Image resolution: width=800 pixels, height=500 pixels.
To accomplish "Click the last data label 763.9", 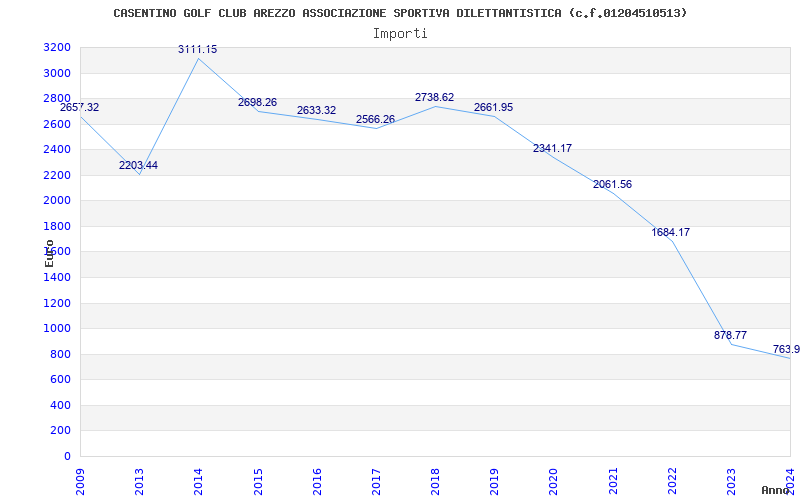I will tap(786, 349).
